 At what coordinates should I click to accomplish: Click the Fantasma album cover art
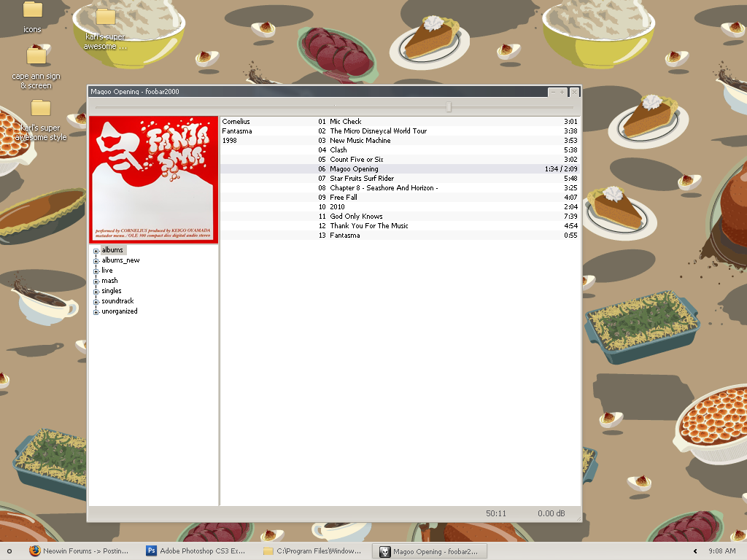pos(153,180)
